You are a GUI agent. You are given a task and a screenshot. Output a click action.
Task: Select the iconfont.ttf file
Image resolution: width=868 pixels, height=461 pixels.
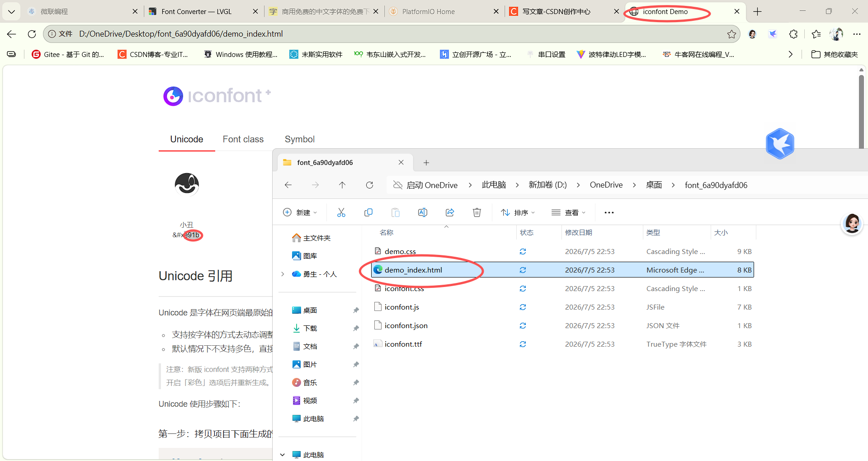(x=562, y=344)
